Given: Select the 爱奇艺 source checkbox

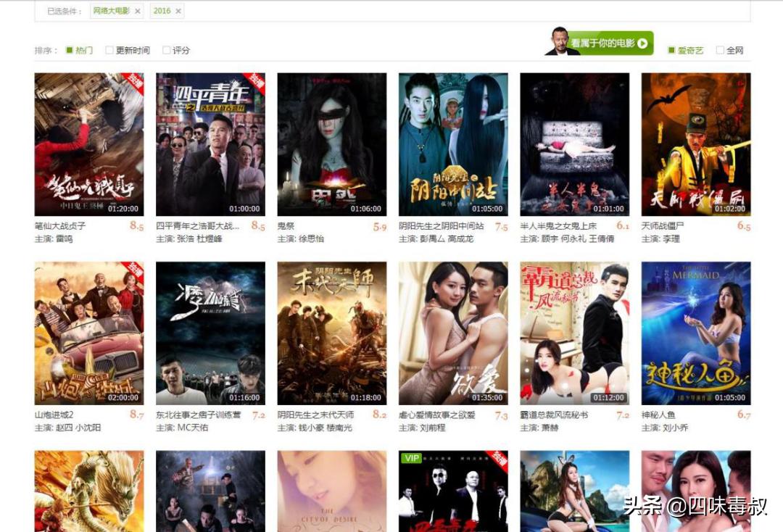Looking at the screenshot, I should pos(671,51).
